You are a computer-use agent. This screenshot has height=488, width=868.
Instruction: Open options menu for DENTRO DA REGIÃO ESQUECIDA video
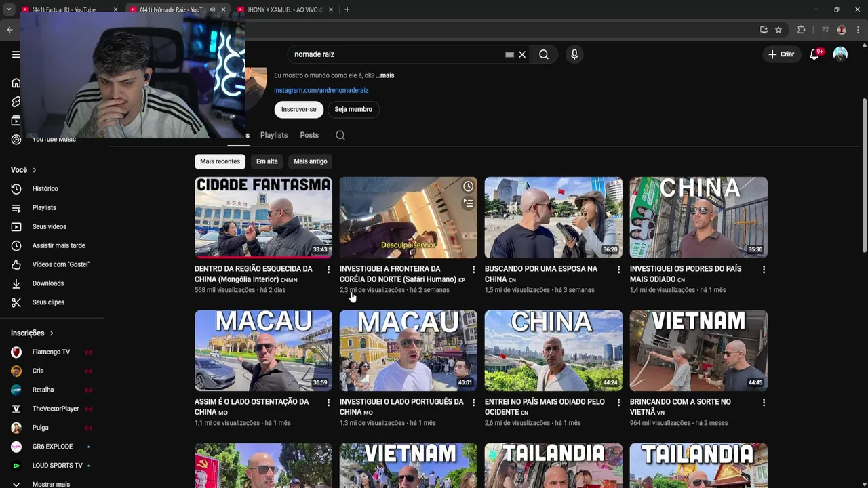point(328,270)
